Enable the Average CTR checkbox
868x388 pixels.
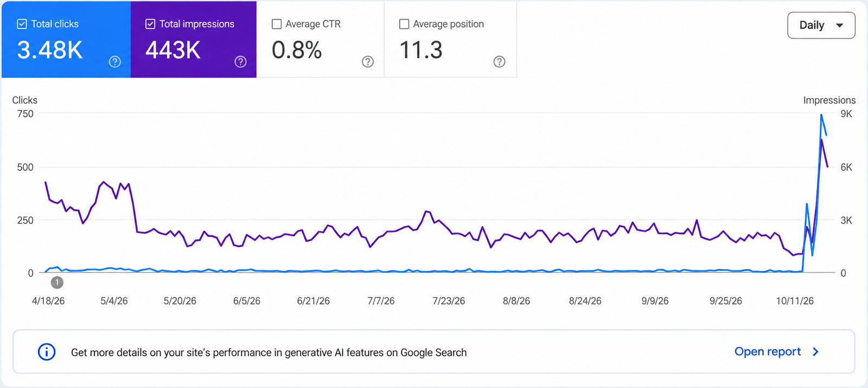point(277,24)
